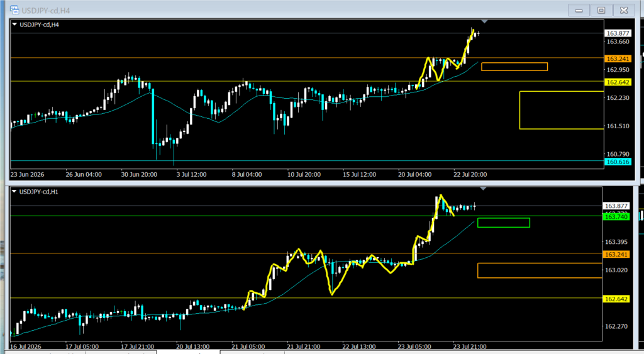Screen dimensions: 644x354
Task: Click the 16 Jul 2026 date on H1 time axis
Action: pos(25,346)
